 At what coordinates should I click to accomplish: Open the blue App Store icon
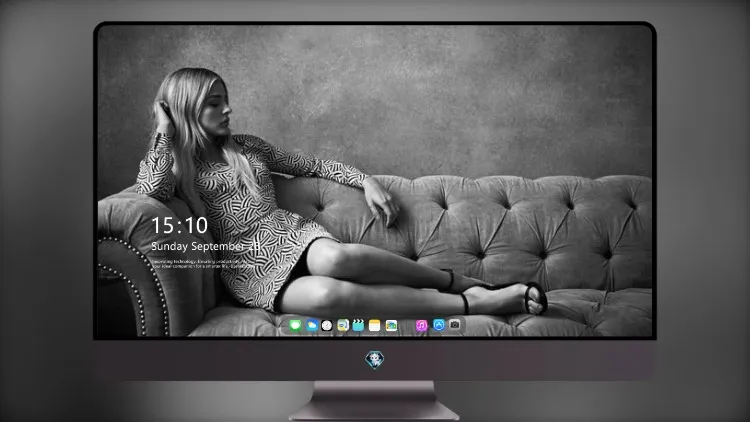439,325
